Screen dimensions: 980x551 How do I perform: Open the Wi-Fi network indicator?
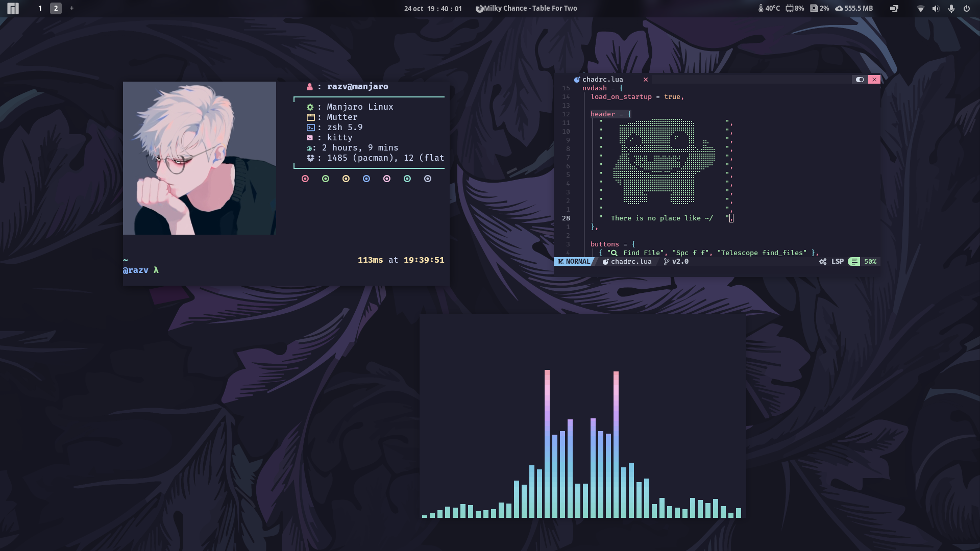click(x=920, y=8)
